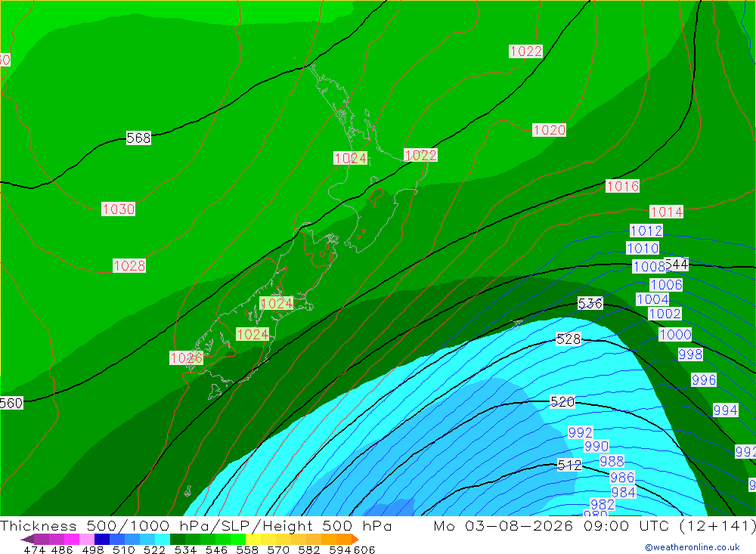Click the 520 height contour label
Image resolution: width=756 pixels, height=554 pixels.
562,401
